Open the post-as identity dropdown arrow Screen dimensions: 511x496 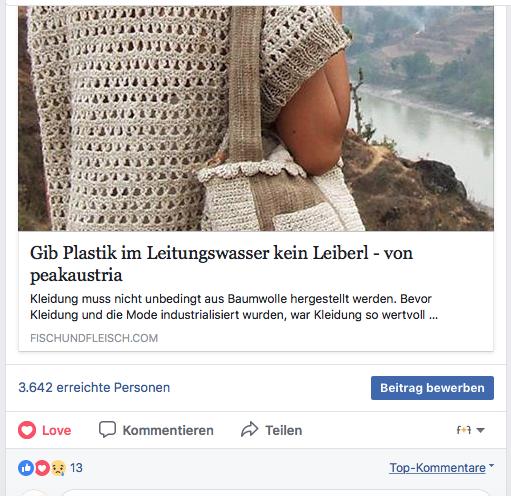tap(480, 430)
